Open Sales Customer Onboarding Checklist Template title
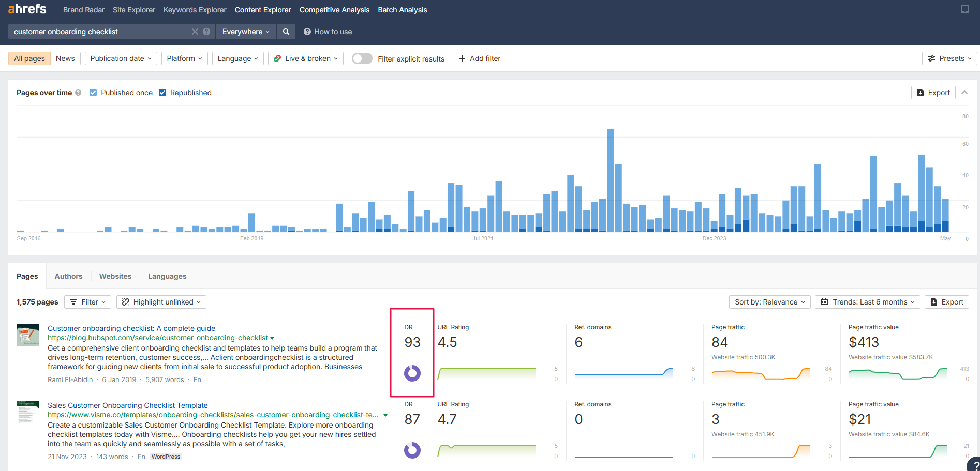This screenshot has width=980, height=471. 128,405
